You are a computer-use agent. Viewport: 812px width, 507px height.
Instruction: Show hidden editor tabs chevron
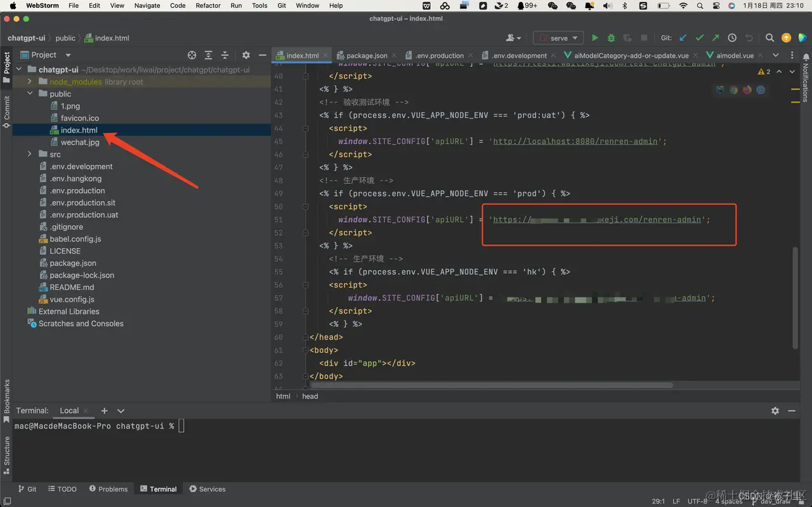[775, 55]
